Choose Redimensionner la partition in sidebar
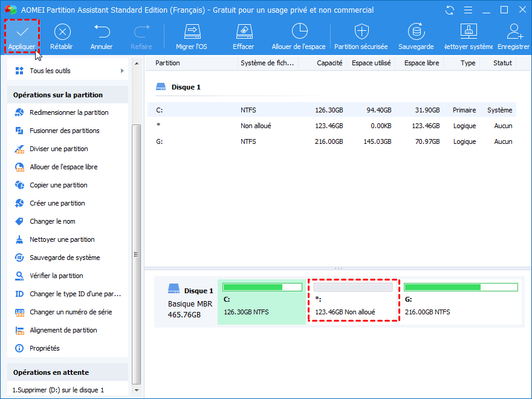This screenshot has width=532, height=399. pos(69,112)
